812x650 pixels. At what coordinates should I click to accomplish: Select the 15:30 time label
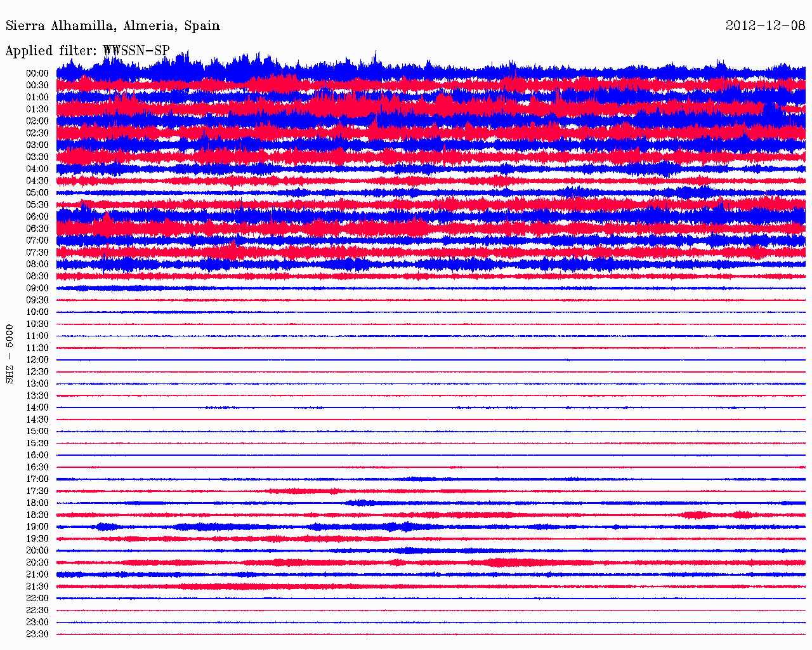tap(37, 444)
